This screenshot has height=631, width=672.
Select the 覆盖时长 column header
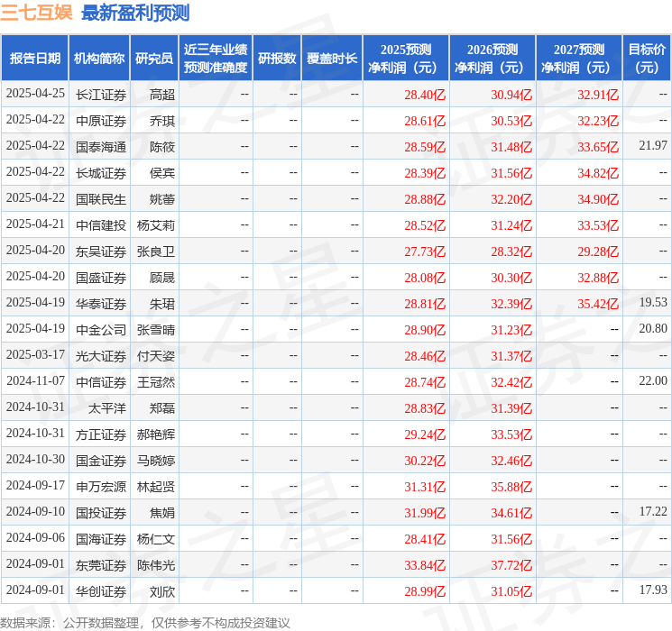pyautogui.click(x=332, y=59)
